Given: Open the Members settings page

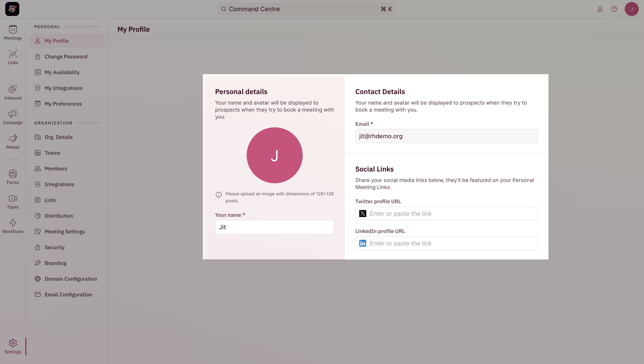Looking at the screenshot, I should (67, 168).
